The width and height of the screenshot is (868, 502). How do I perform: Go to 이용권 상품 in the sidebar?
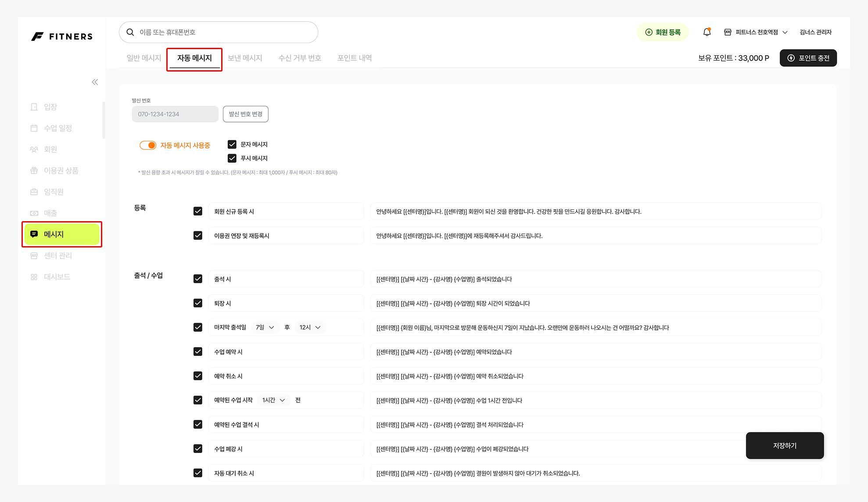click(x=61, y=171)
